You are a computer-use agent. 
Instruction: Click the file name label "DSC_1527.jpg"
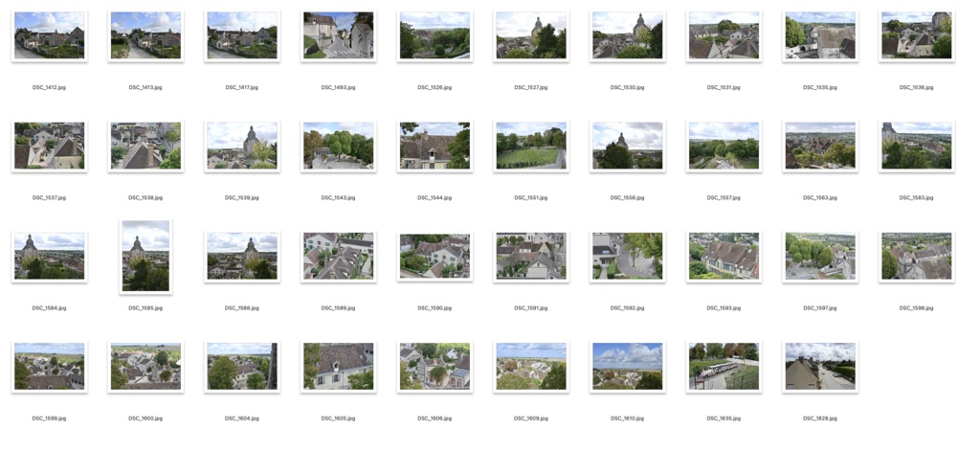coord(530,87)
